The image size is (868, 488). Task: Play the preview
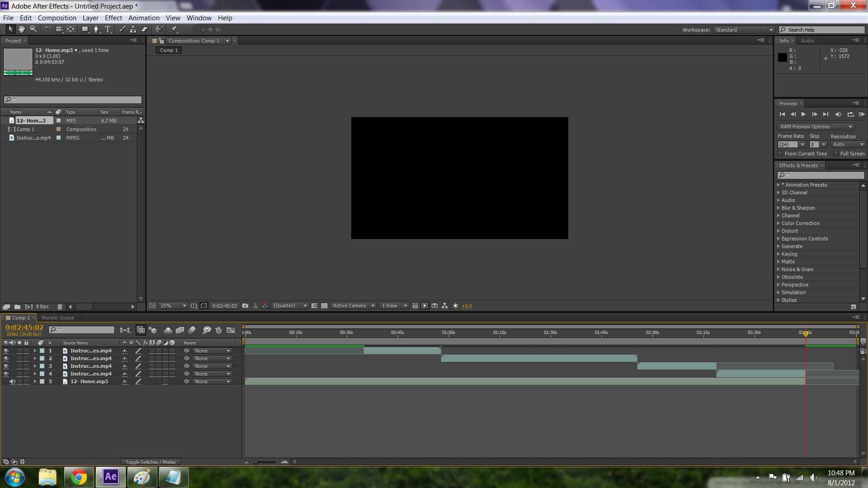click(803, 114)
